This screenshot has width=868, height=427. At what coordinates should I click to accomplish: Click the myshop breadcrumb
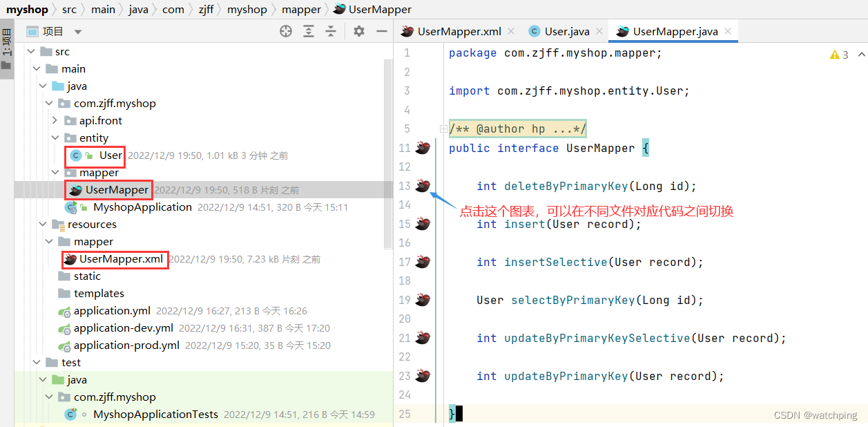(27, 10)
